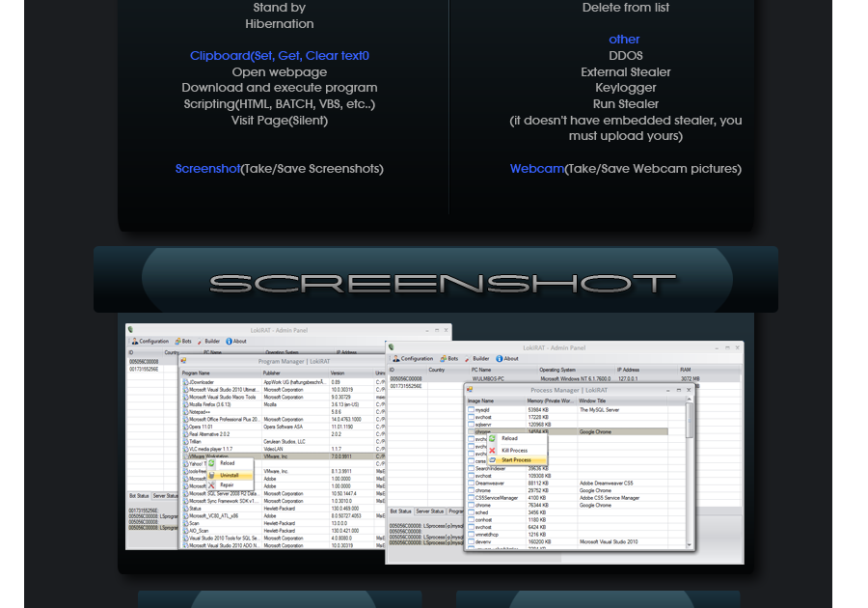Click Process Manager vertical scrollbar thumb
Image resolution: width=868 pixels, height=608 pixels.
[690, 420]
